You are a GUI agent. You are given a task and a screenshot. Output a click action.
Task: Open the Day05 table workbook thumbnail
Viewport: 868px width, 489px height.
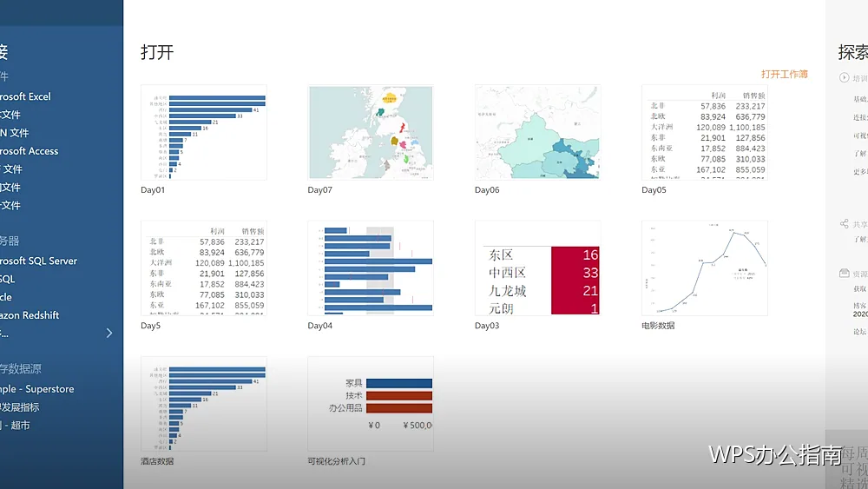(x=704, y=132)
